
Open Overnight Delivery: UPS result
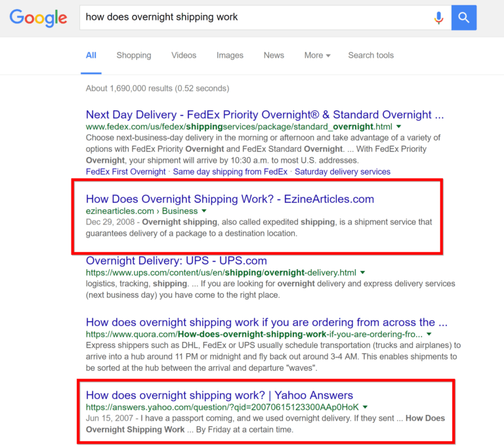pos(176,261)
